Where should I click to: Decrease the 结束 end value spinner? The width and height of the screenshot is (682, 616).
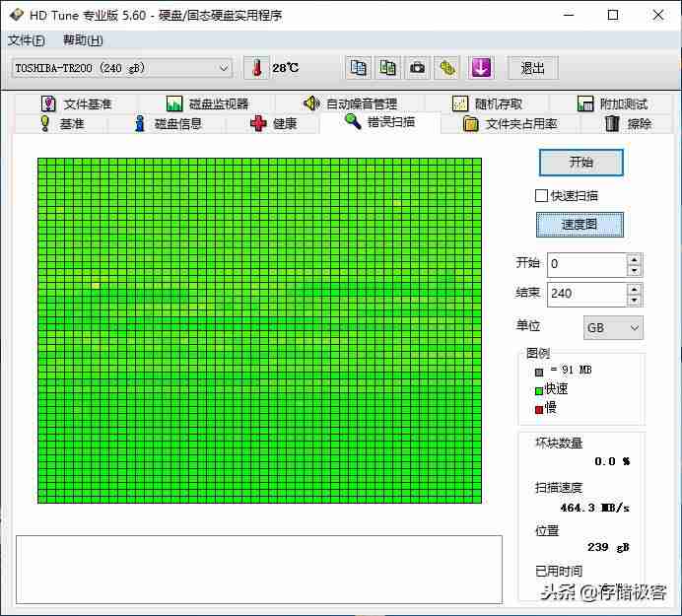tap(634, 301)
